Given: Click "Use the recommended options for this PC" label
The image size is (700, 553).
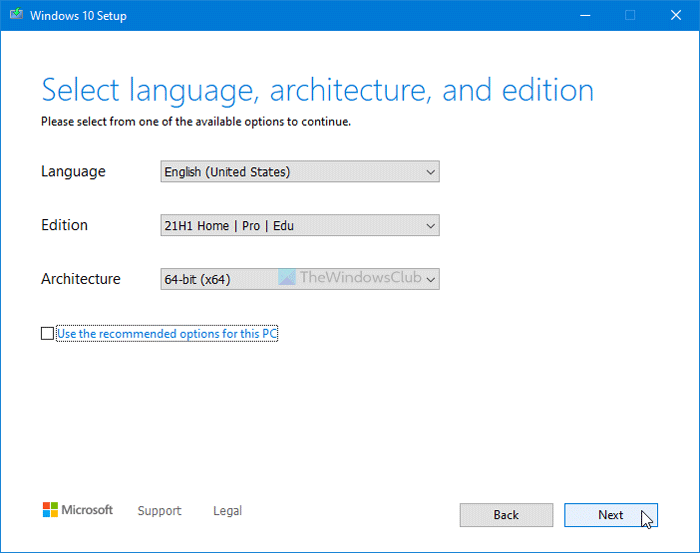Looking at the screenshot, I should [x=166, y=334].
